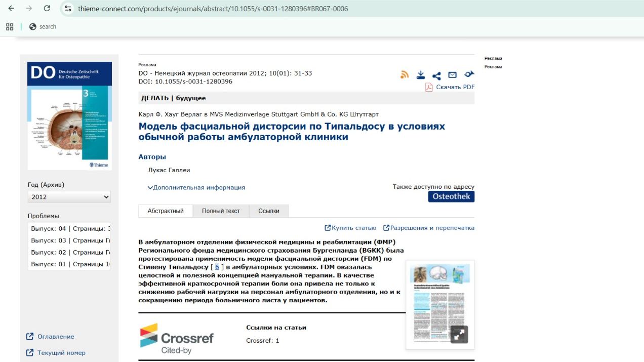Click the external-link icon before 'Купить статью'
Screen dimensions: 644x362
coord(328,228)
